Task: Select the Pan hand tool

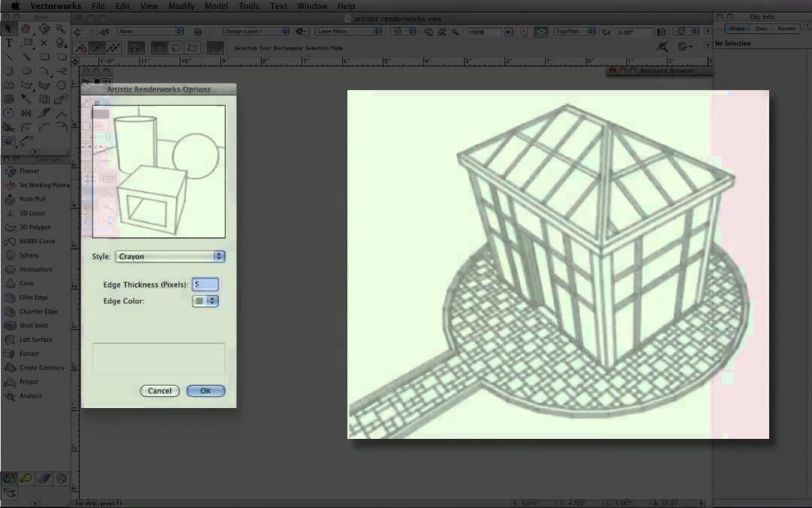Action: [x=26, y=29]
